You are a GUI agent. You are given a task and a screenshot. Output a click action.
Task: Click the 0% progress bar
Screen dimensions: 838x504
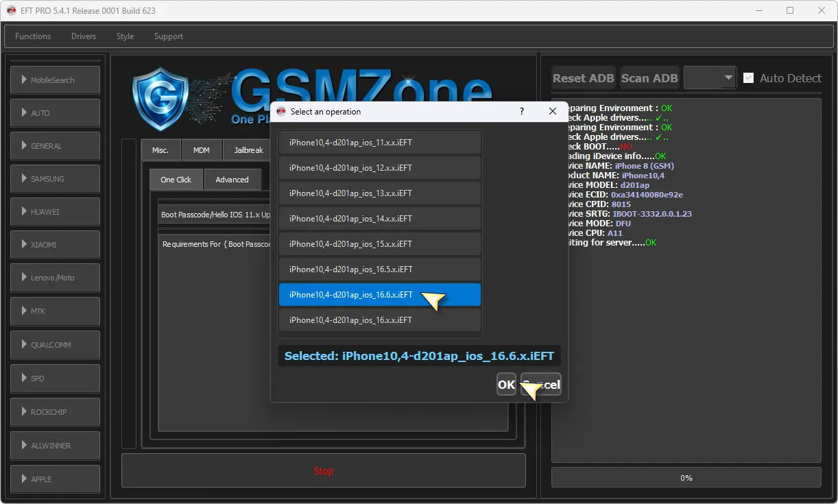686,478
